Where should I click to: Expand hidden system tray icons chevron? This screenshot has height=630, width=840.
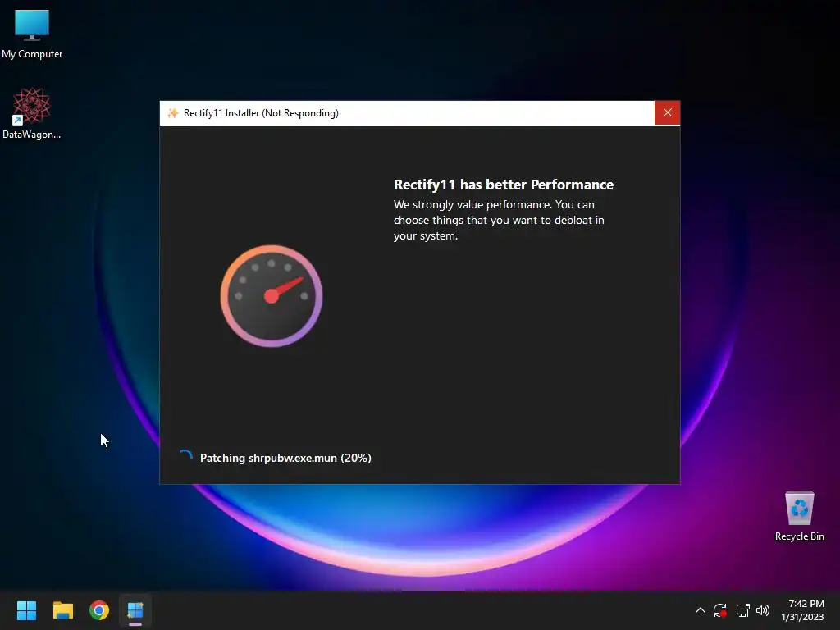[x=701, y=610]
